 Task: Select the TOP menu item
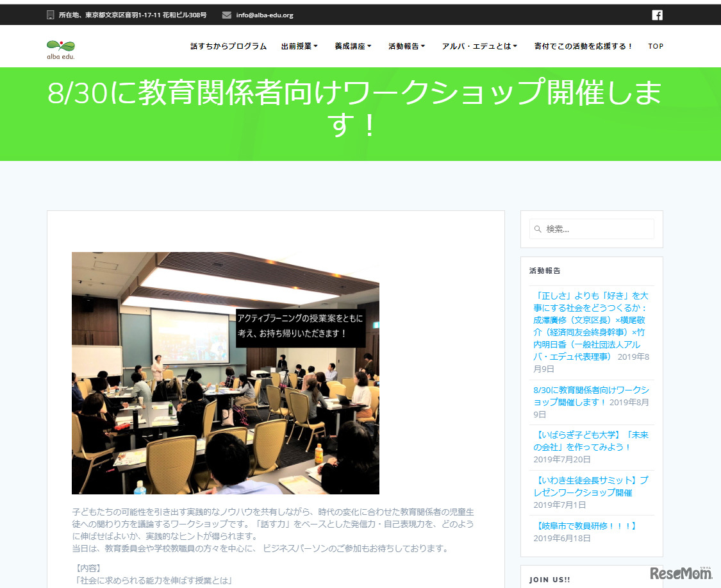click(x=655, y=46)
